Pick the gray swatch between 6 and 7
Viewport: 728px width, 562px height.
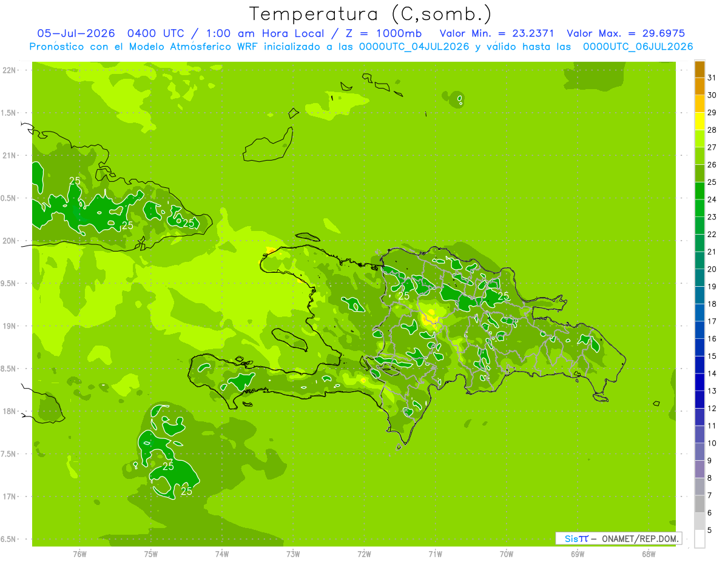click(x=699, y=504)
